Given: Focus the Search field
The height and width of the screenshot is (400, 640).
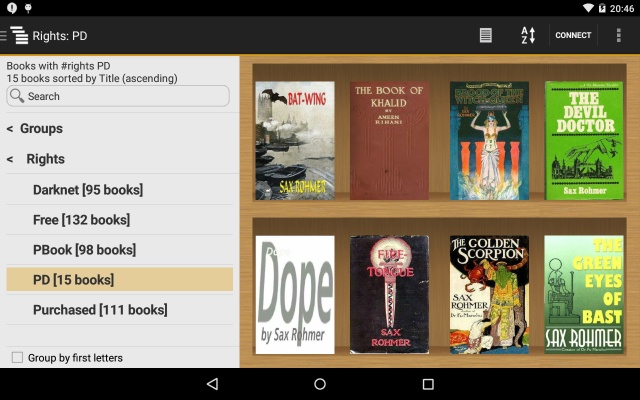Looking at the screenshot, I should point(118,96).
